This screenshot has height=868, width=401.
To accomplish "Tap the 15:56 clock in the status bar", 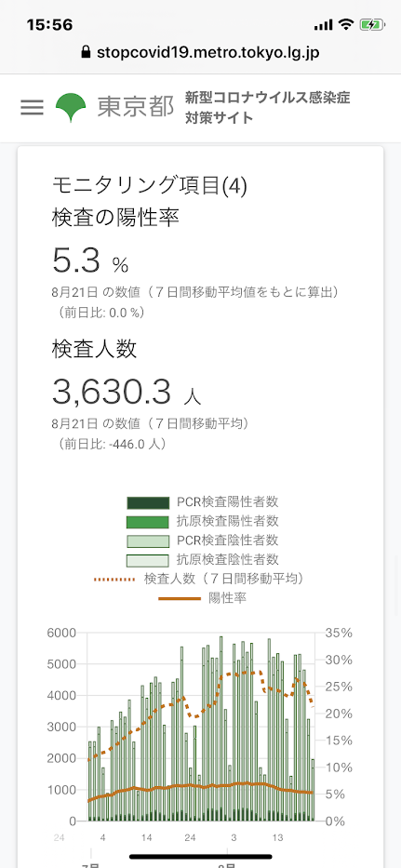I will click(x=50, y=25).
